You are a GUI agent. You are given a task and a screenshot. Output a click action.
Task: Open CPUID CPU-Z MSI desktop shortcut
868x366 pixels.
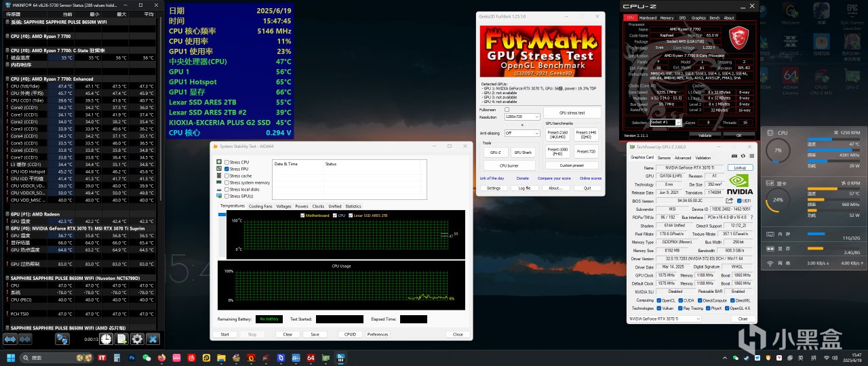pyautogui.click(x=822, y=80)
